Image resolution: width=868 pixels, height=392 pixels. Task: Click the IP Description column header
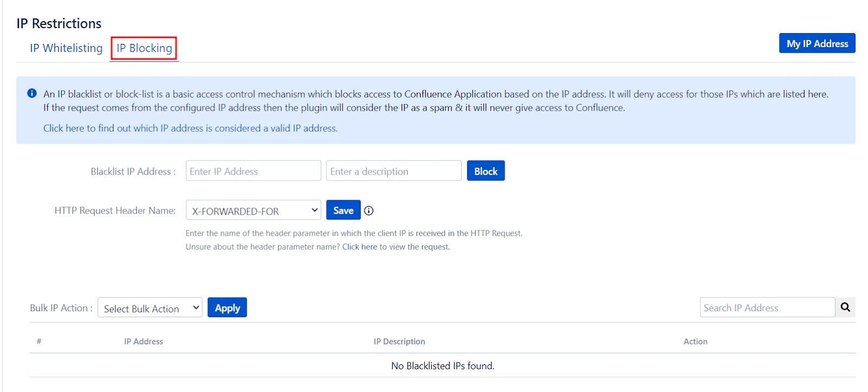click(x=399, y=342)
